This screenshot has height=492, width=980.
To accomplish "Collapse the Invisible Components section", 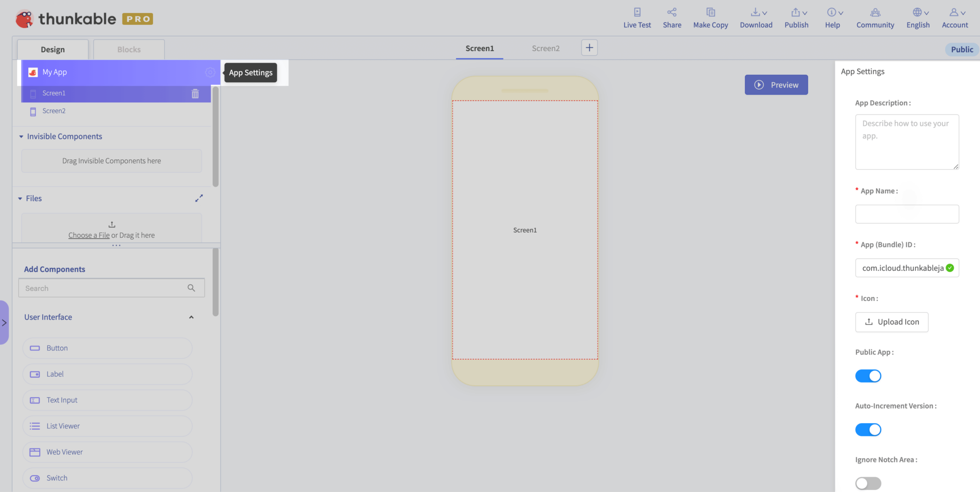I will pyautogui.click(x=21, y=137).
